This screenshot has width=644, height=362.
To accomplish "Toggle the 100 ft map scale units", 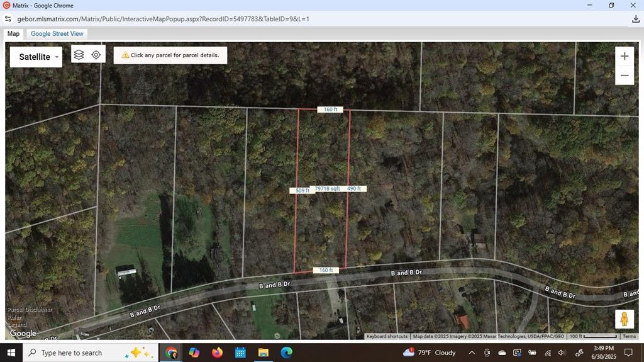I will [x=592, y=336].
